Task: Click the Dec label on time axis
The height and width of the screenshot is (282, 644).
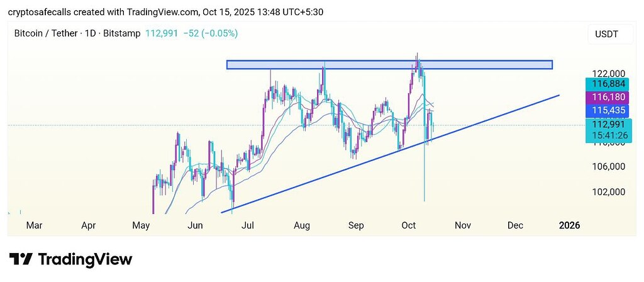Action: [515, 225]
